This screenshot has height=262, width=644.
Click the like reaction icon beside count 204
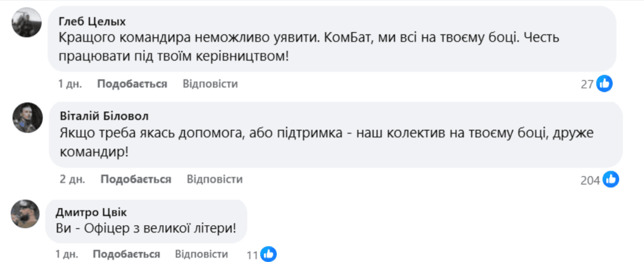click(x=610, y=180)
